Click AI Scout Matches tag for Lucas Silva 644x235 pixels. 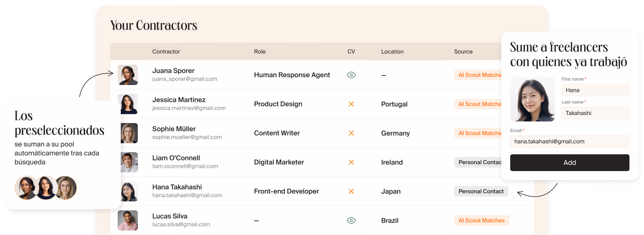coord(482,220)
